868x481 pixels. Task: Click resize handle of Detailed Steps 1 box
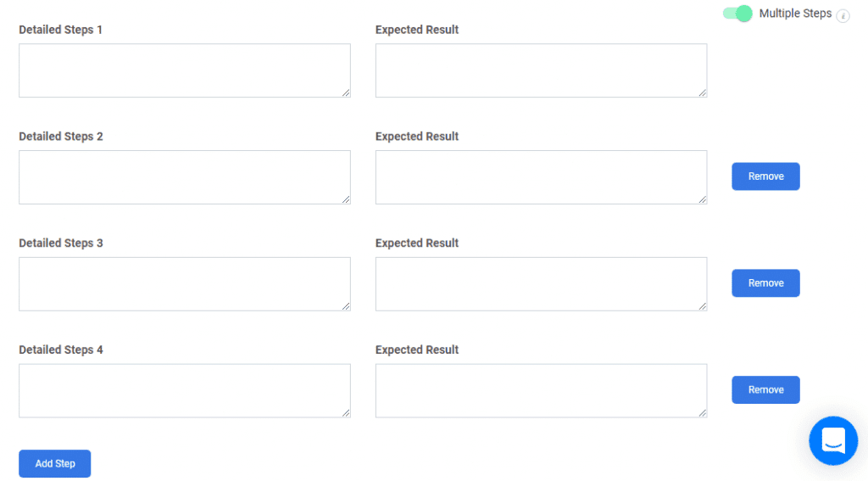tap(346, 92)
